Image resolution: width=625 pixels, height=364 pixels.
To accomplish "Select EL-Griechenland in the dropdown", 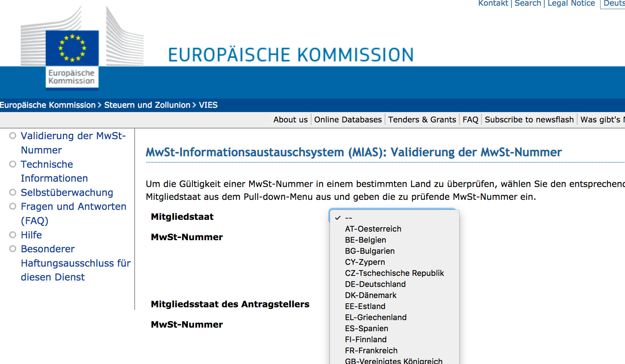I will [395, 317].
